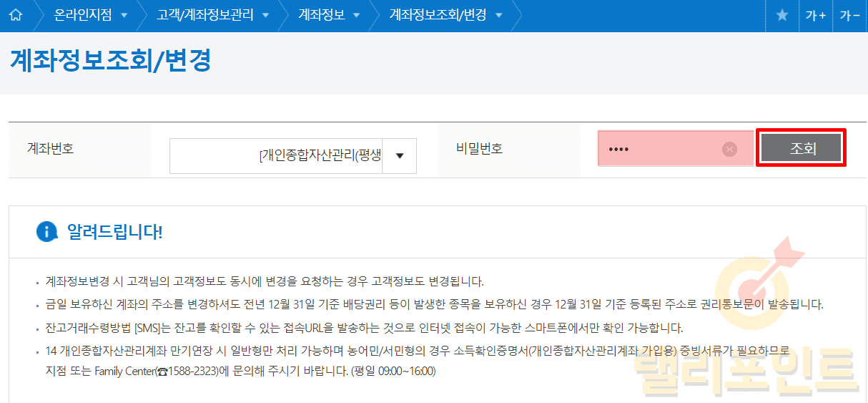Click the 계좌정보조회/변경 page heading
Screen dimensions: 868x403
111,60
